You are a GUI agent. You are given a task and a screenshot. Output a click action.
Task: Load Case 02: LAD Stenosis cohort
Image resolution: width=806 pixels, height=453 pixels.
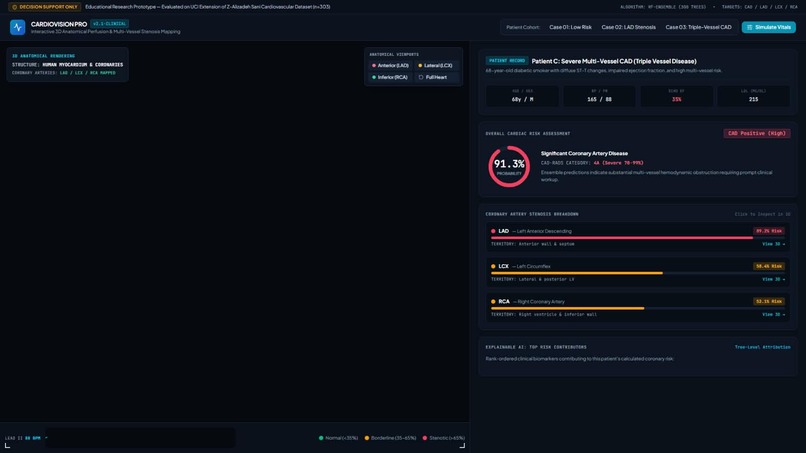pos(628,27)
